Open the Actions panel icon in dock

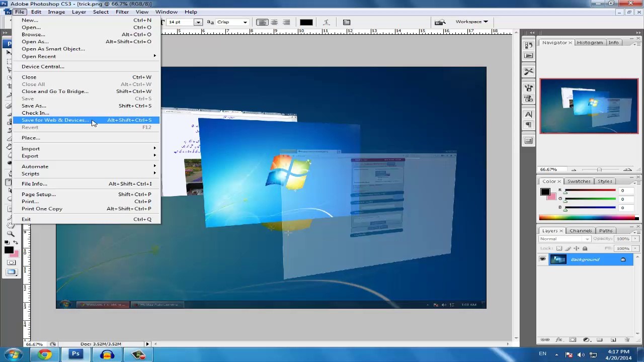pyautogui.click(x=528, y=56)
